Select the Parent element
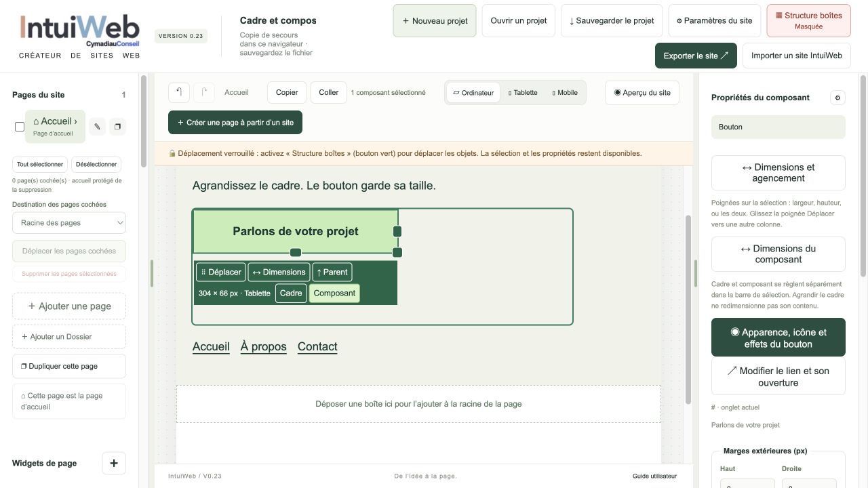868x488 pixels. tap(332, 272)
